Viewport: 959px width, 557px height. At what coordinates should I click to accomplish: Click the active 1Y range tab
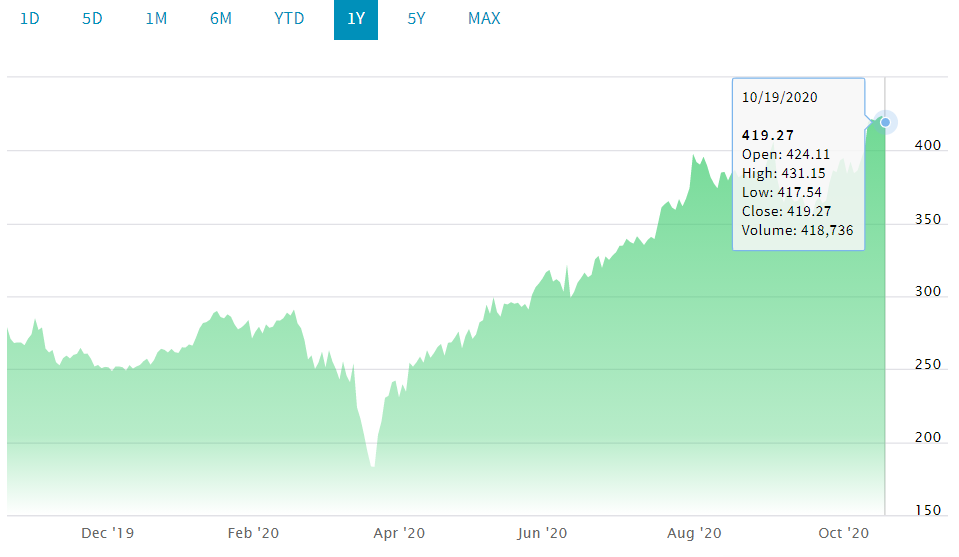pyautogui.click(x=356, y=19)
